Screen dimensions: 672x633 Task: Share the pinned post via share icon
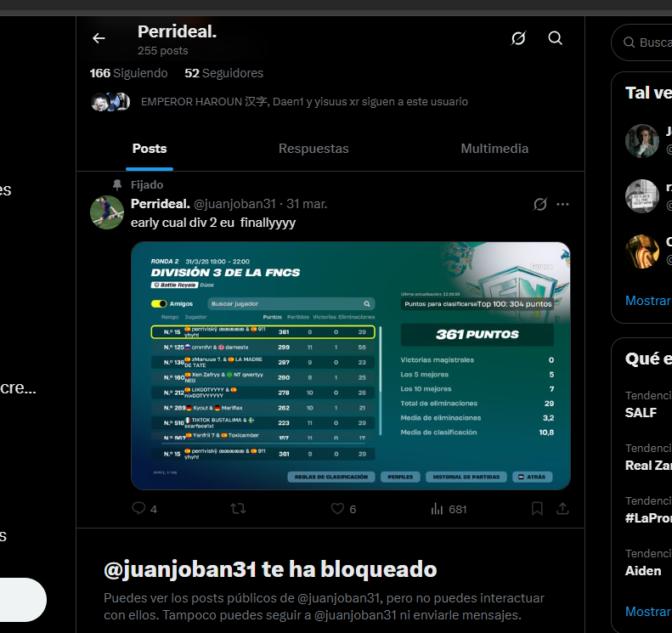[562, 509]
